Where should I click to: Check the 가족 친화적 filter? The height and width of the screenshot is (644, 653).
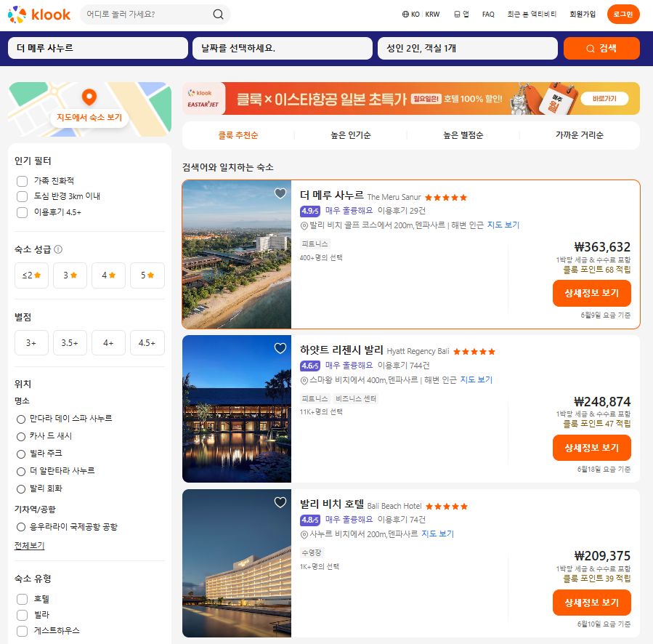[22, 181]
